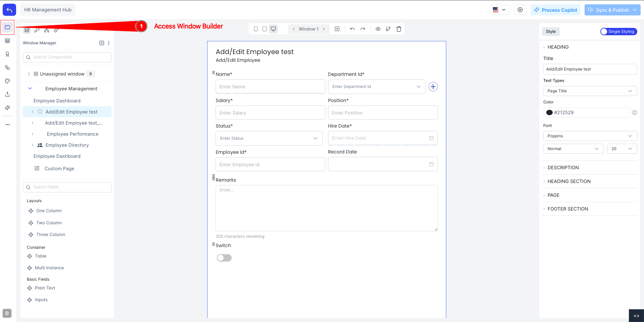Toggle the Switch field on the form
This screenshot has height=322, width=644.
click(224, 258)
